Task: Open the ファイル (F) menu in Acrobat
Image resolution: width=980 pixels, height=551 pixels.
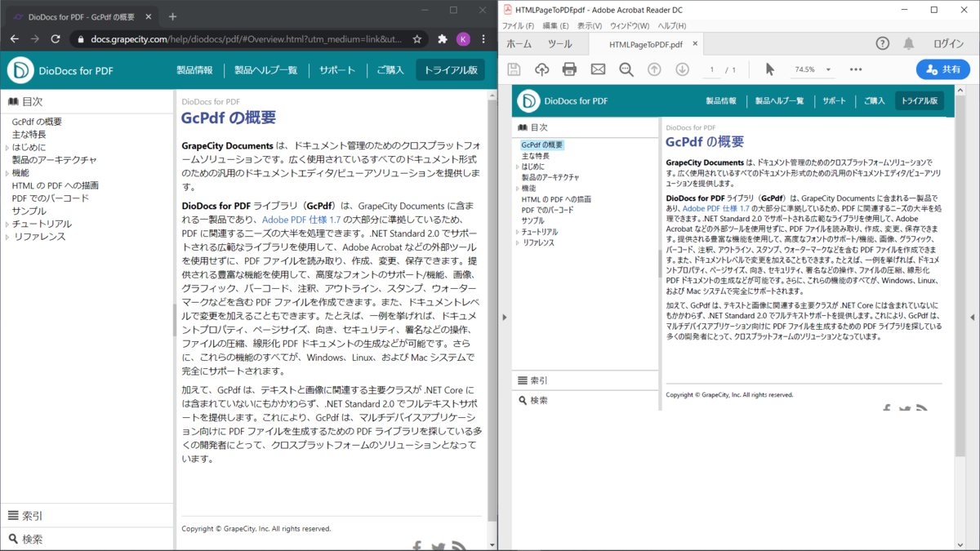Action: tap(518, 26)
